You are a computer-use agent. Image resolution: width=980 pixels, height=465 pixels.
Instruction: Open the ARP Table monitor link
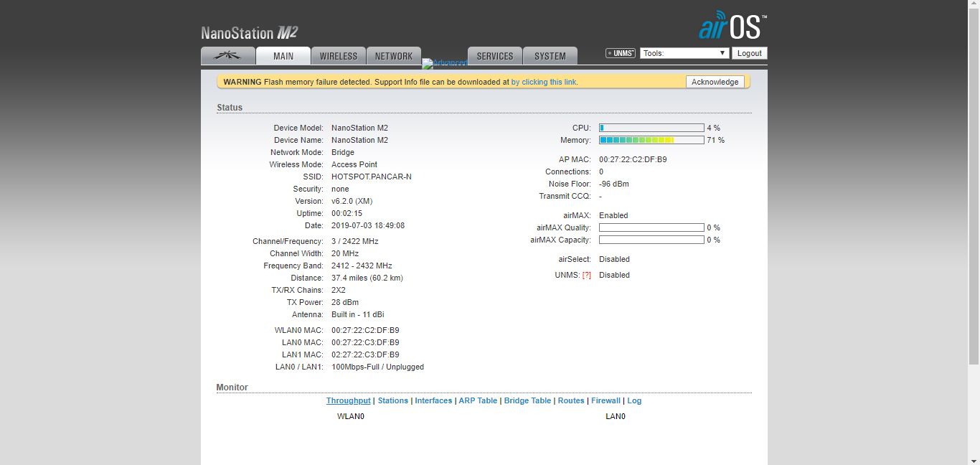tap(478, 401)
